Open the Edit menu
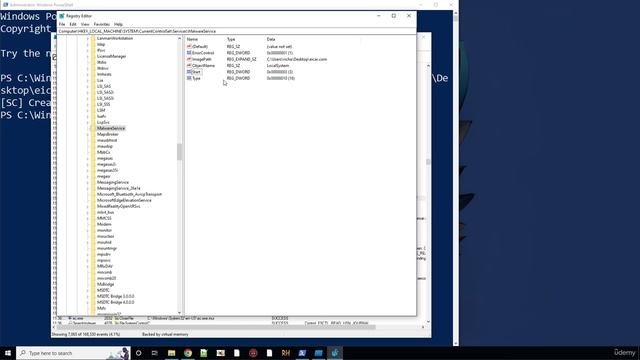The height and width of the screenshot is (360, 640). tap(73, 24)
